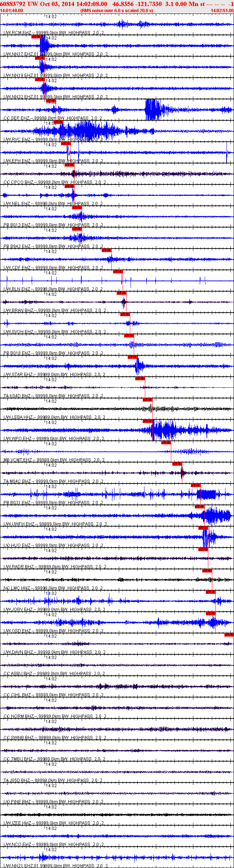Viewport: 234px width, 868px height.
Task: Click red pick marker on the PB.B013 trace
Action: [x=77, y=207]
